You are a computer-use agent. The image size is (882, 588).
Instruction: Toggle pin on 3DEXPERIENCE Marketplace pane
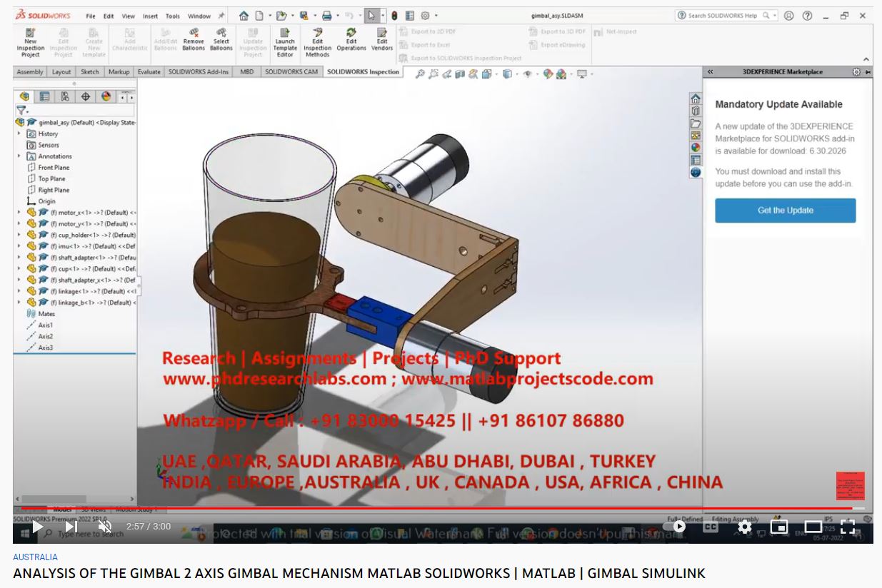click(x=868, y=72)
